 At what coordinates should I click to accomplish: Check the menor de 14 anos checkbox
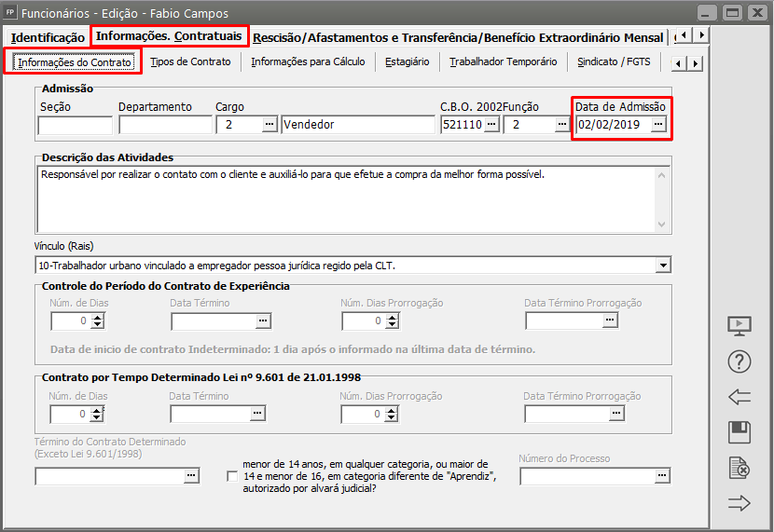(x=232, y=476)
